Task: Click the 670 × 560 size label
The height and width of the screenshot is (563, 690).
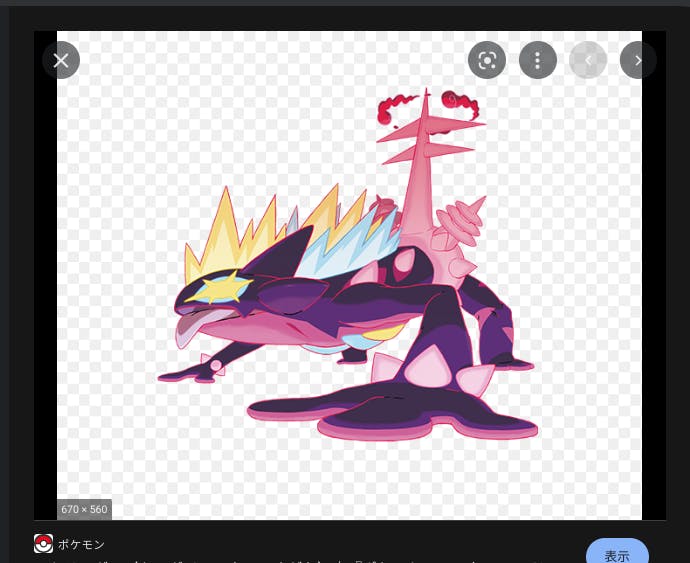Action: click(x=84, y=509)
